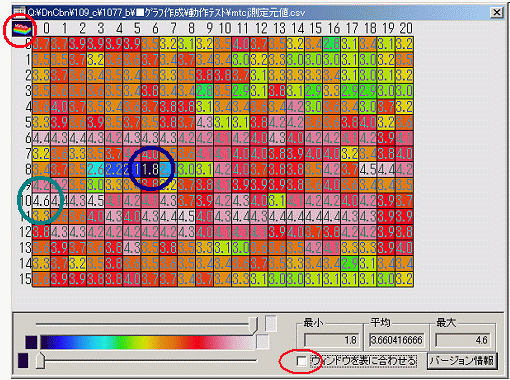Select the white cell 4.6 in row 10
The image size is (510, 380).
point(41,201)
